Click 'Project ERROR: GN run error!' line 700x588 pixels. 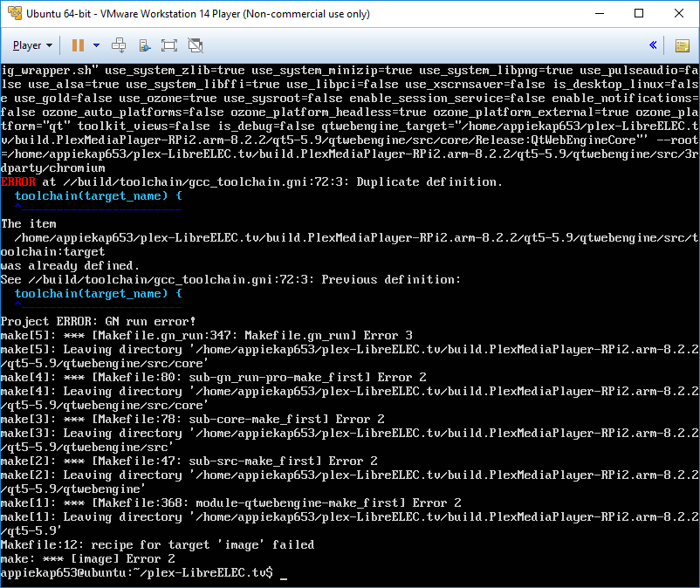pos(99,321)
